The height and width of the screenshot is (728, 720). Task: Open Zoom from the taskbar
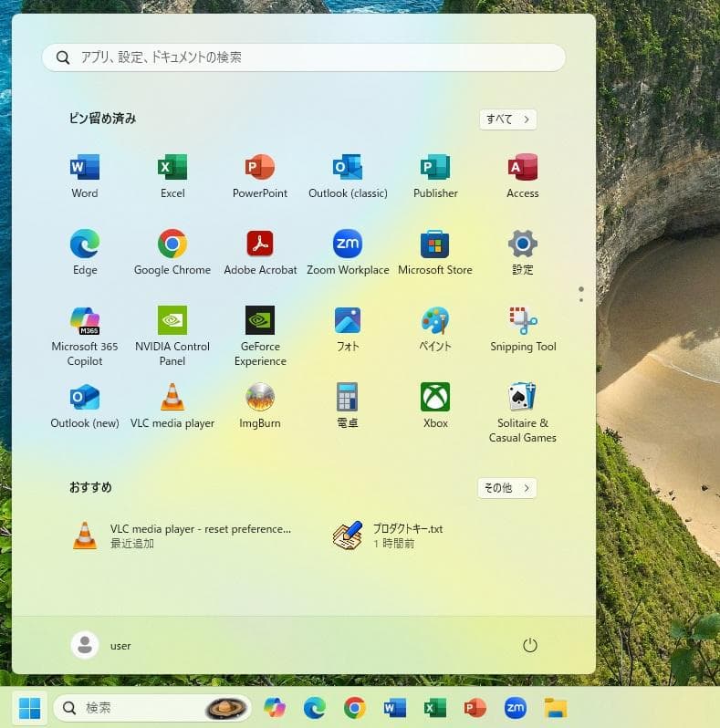coord(516,708)
